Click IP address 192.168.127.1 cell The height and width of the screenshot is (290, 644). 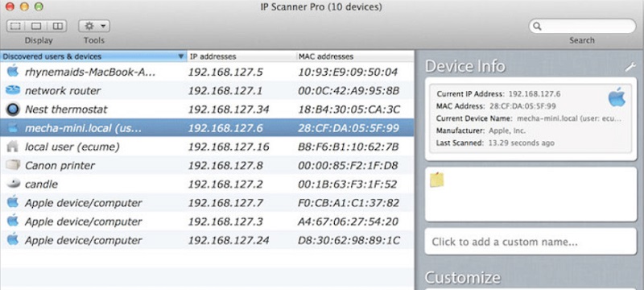tap(225, 91)
